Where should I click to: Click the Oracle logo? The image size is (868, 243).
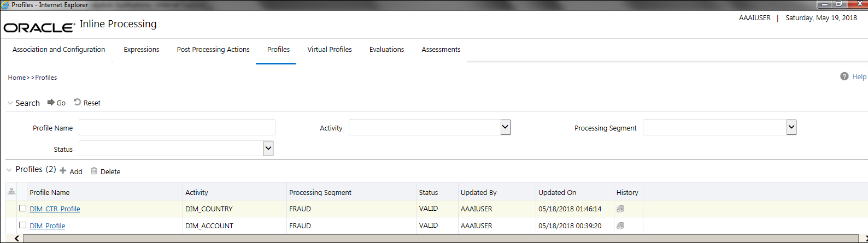click(39, 27)
